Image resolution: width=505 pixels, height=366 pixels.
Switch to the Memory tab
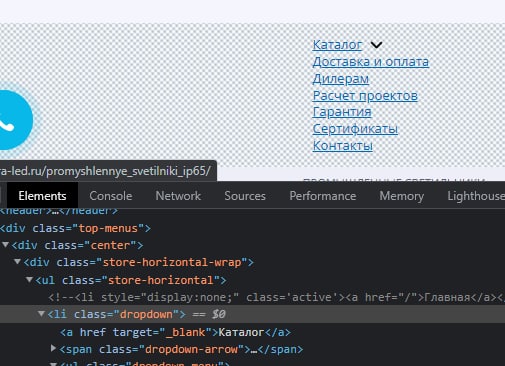click(402, 196)
